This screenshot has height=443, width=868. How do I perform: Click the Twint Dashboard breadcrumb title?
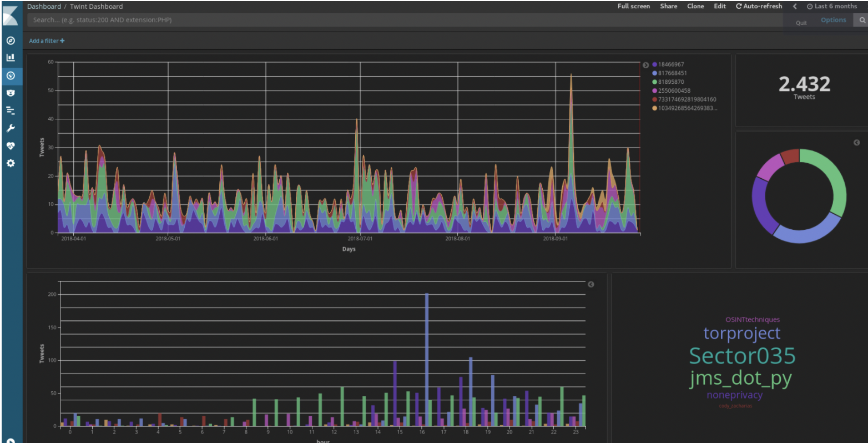point(97,7)
